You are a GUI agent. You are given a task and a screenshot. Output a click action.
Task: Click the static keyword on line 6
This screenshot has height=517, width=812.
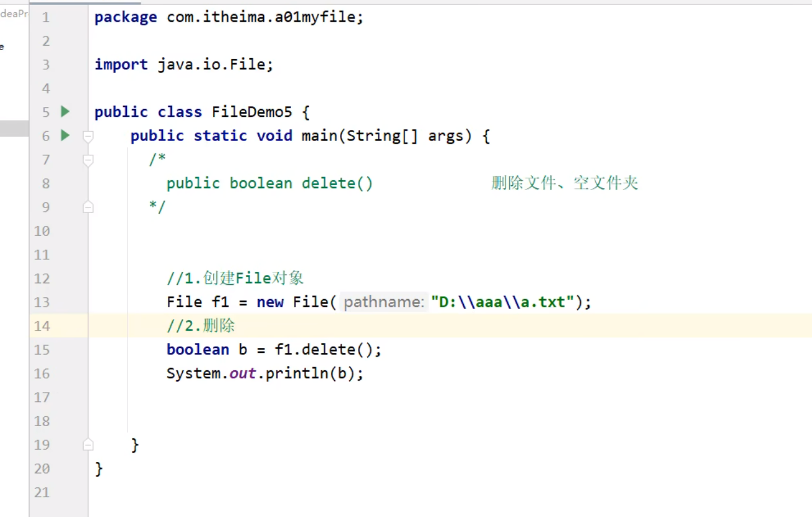(220, 136)
